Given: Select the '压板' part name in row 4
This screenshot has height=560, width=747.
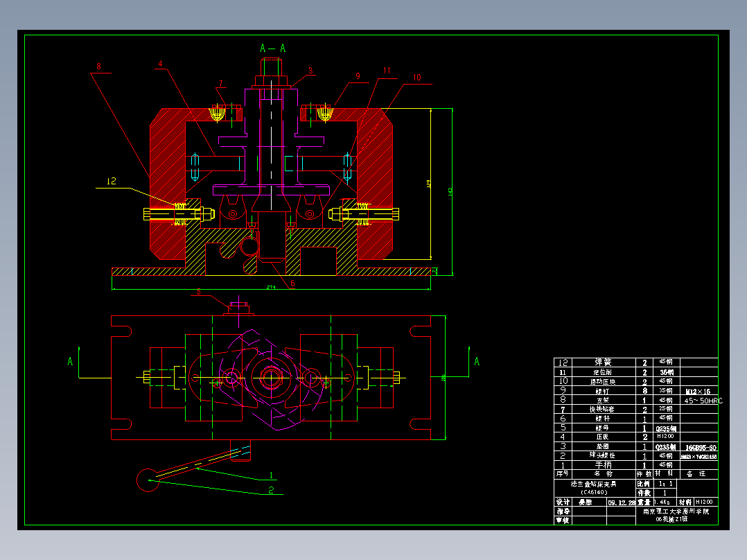Looking at the screenshot, I should pyautogui.click(x=603, y=437).
